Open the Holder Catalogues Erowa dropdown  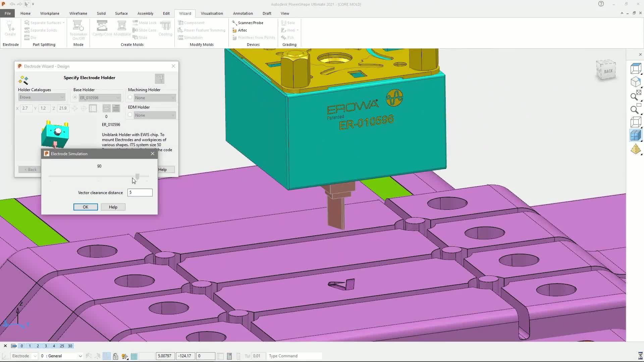(42, 97)
